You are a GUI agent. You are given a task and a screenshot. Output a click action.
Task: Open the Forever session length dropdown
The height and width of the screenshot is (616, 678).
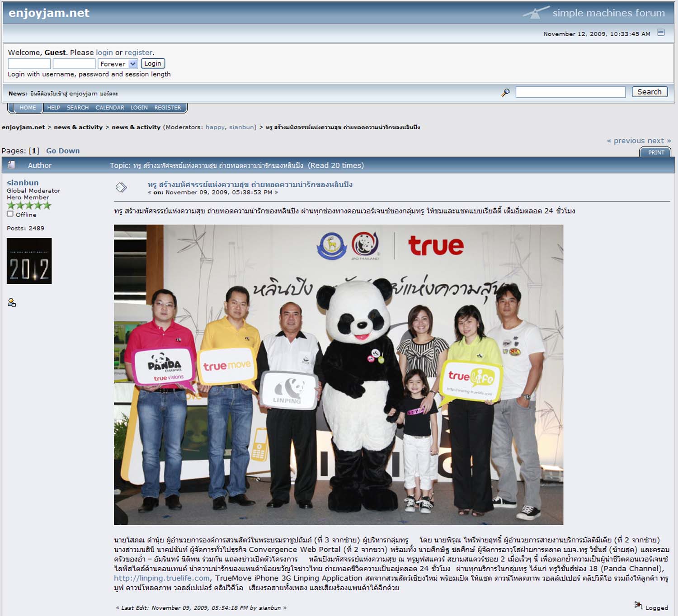coord(118,64)
